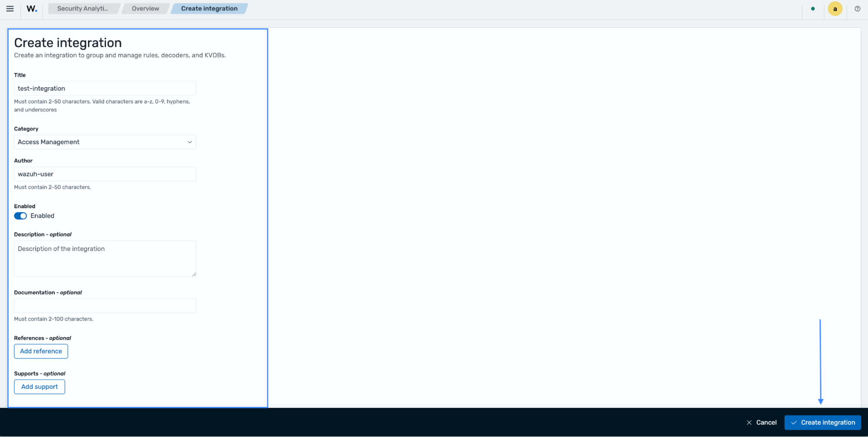Click the Title input field
868x437 pixels.
tap(105, 88)
